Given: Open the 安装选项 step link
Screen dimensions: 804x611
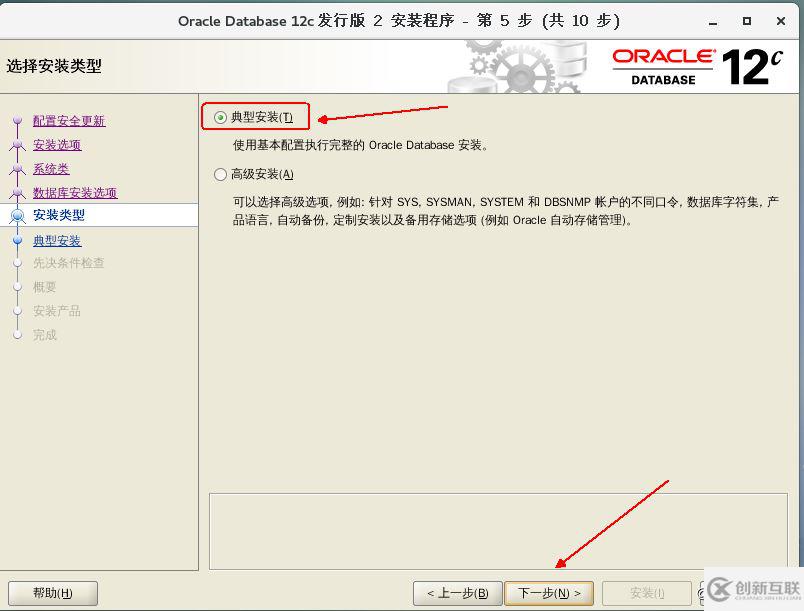Looking at the screenshot, I should (x=57, y=145).
